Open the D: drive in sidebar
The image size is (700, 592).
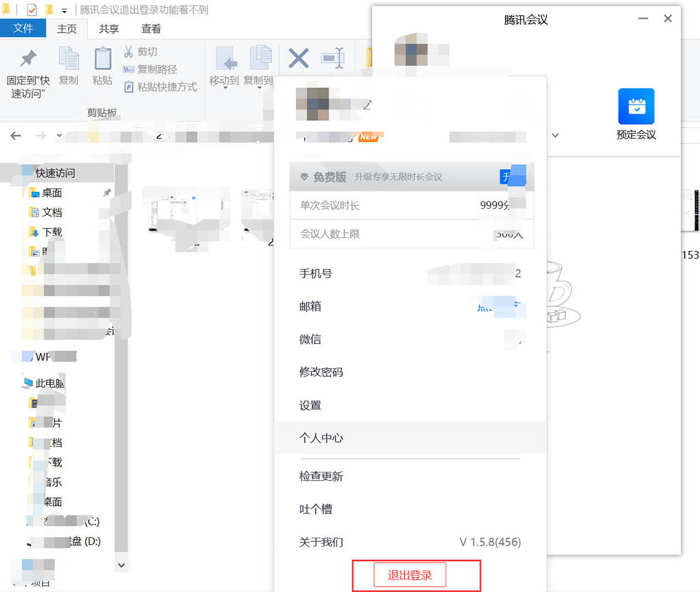click(x=64, y=541)
